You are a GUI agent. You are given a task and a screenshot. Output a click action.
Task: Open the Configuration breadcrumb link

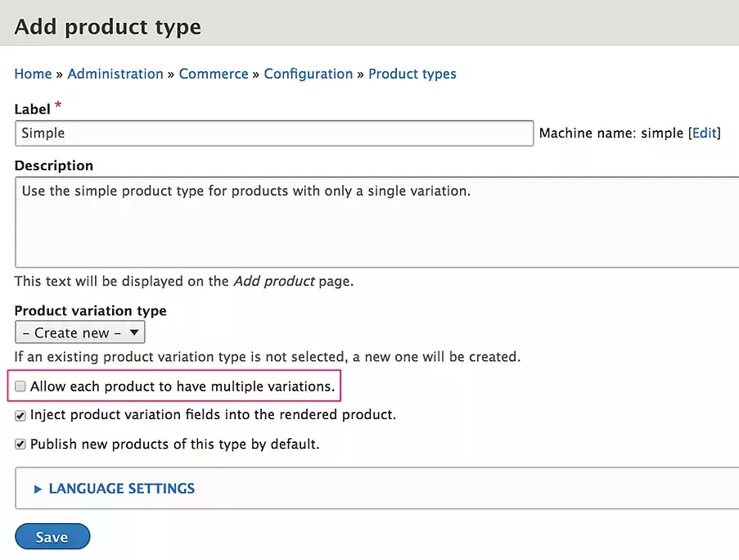click(x=309, y=74)
